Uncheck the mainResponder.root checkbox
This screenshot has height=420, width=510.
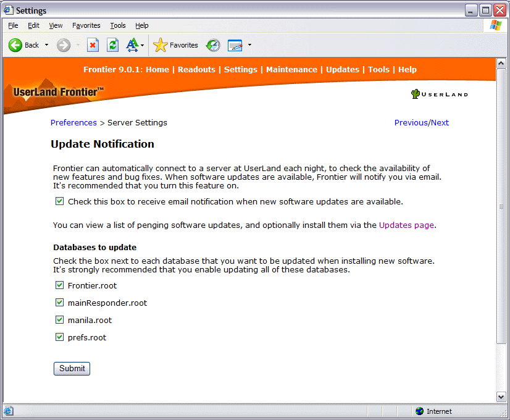(x=59, y=303)
